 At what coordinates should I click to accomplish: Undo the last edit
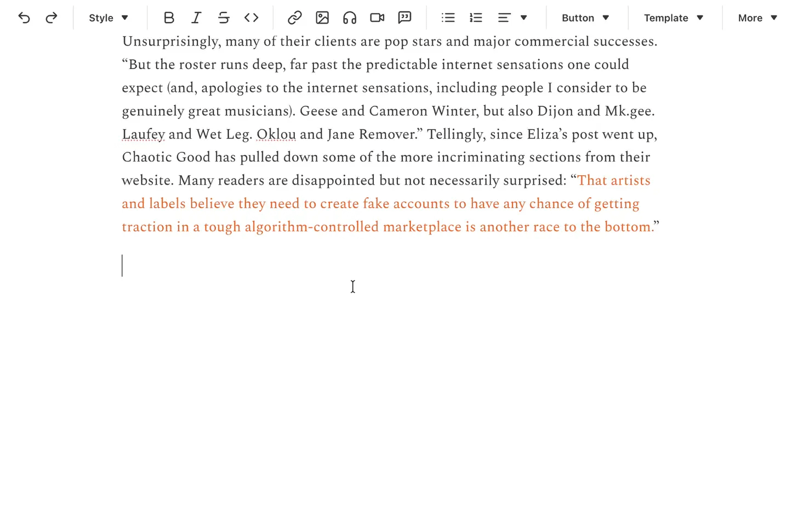(x=24, y=18)
